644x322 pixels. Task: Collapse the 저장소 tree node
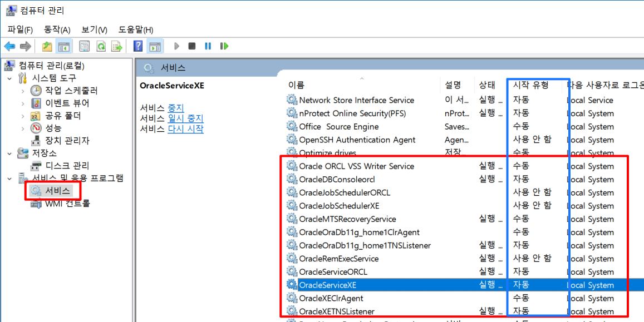(10, 153)
